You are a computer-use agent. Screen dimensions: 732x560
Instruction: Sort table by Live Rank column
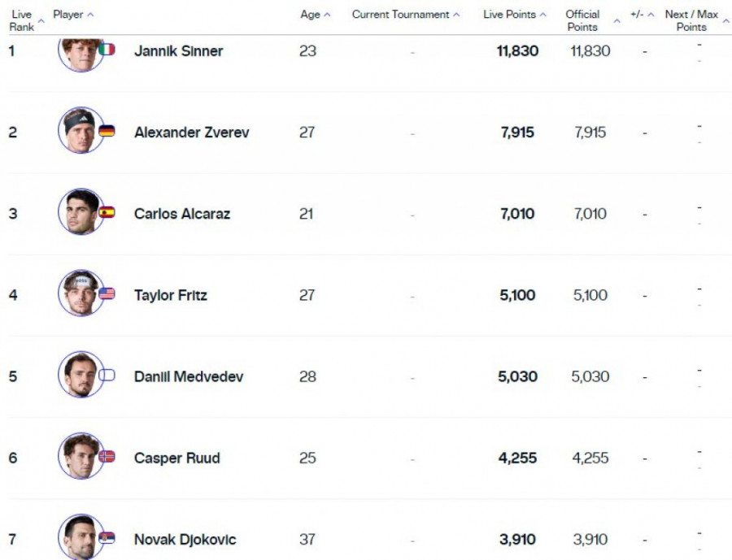22,20
